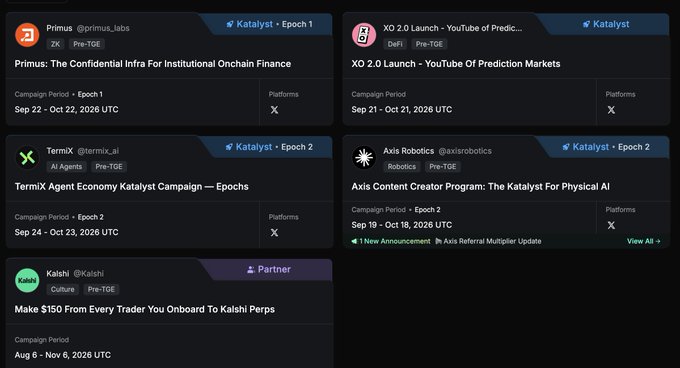Click Campaign Period label on Kalshi card
Screen dimensions: 680x368
42,340
